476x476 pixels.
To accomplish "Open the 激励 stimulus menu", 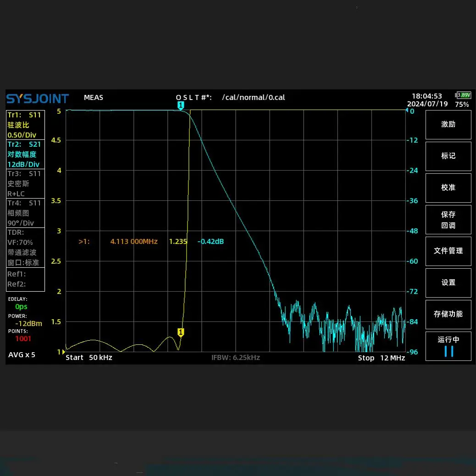I will 448,124.
